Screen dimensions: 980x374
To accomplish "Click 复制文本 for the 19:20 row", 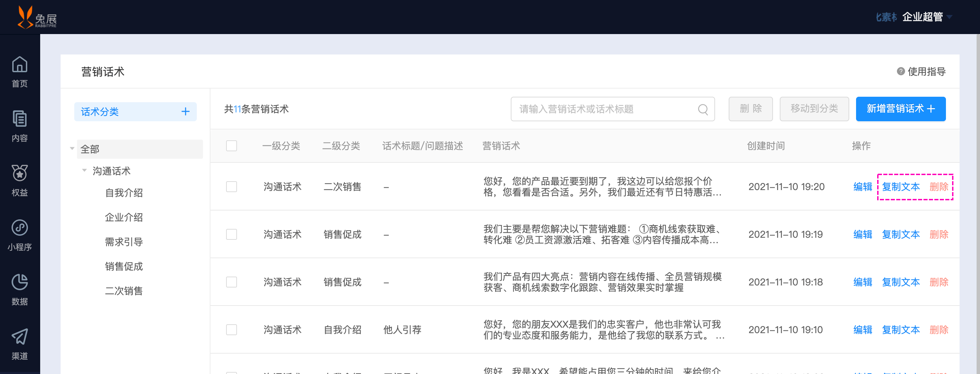I will click(900, 187).
